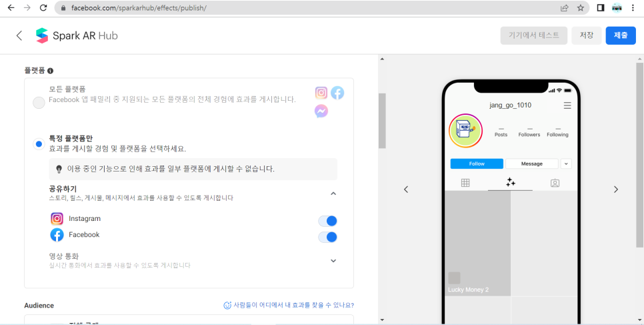This screenshot has height=325, width=644.
Task: Select the 모든 플랫폼 radio button
Action: (x=39, y=103)
